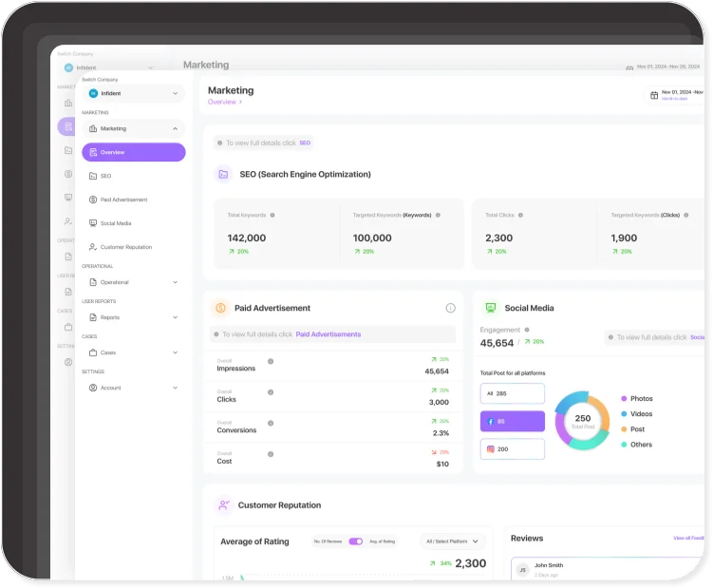This screenshot has width=713, height=588.
Task: Expand the Reports section in sidebar
Action: tap(133, 317)
